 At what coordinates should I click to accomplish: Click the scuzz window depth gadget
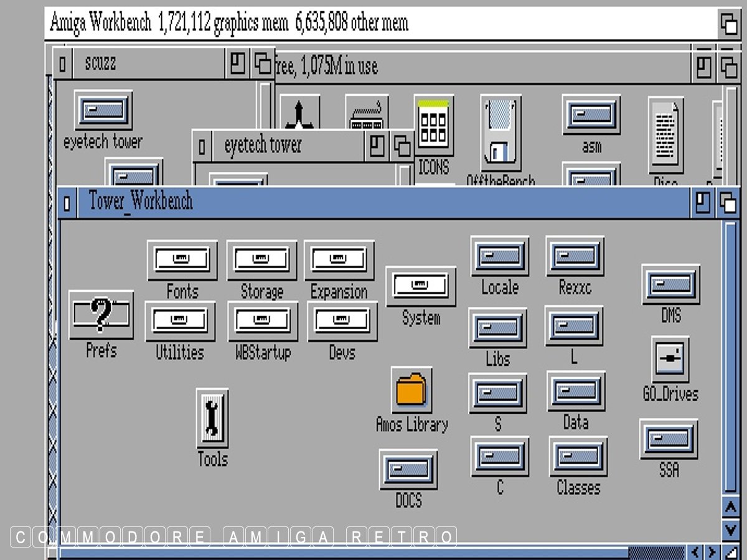tap(264, 63)
